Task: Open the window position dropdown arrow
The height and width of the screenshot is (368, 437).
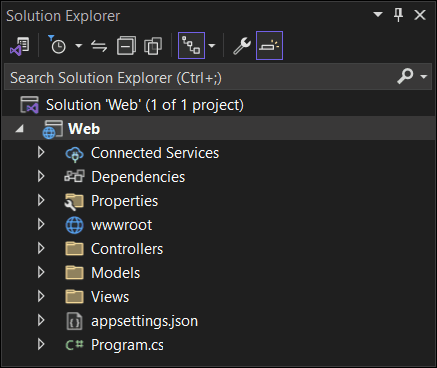Action: click(378, 15)
